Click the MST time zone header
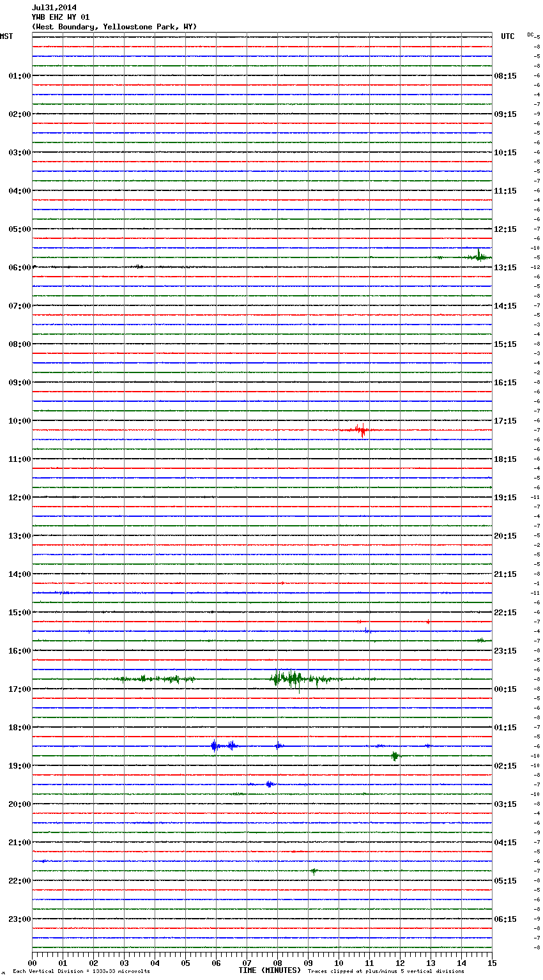This screenshot has height=980, width=543. coord(6,36)
